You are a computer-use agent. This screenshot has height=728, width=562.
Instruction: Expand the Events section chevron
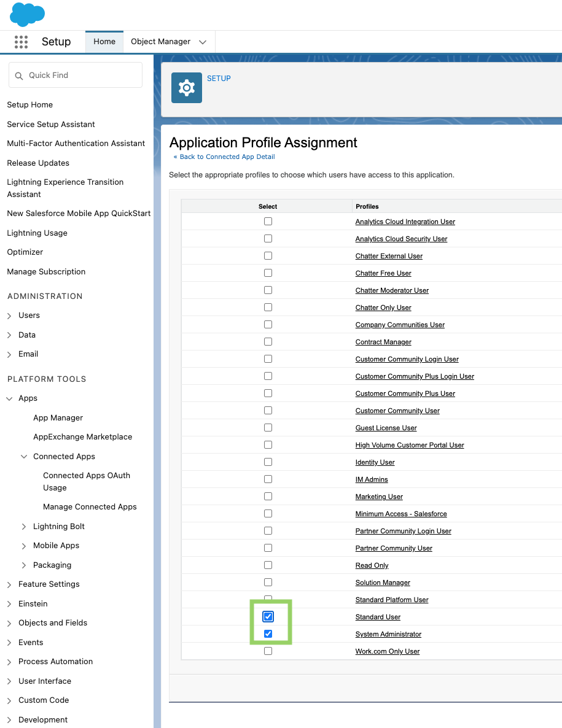pyautogui.click(x=9, y=643)
